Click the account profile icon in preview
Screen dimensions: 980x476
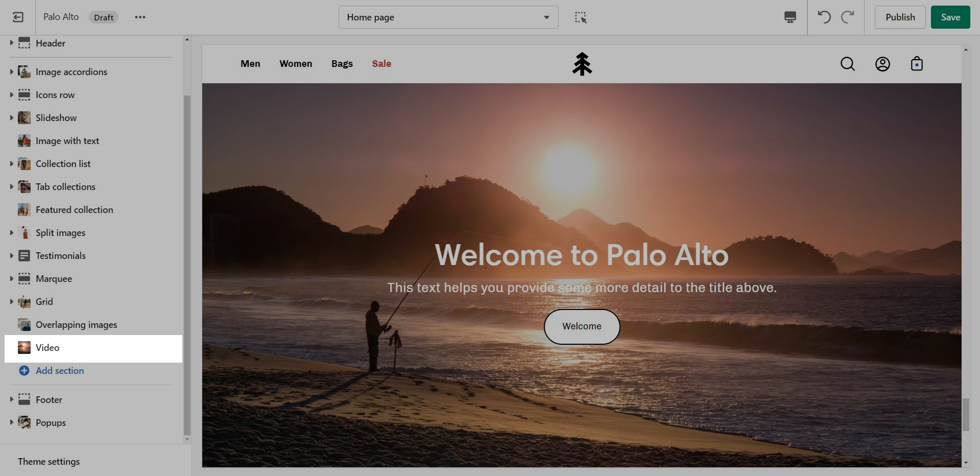(x=882, y=64)
